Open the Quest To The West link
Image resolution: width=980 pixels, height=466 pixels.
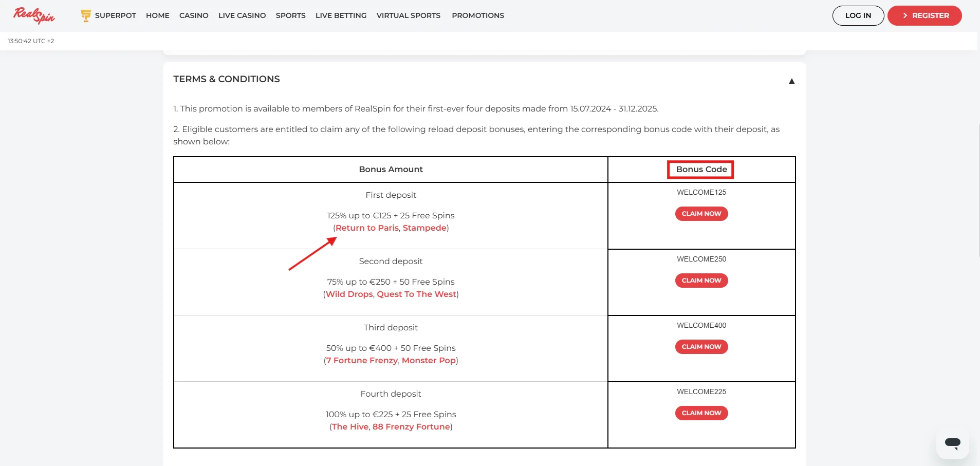pos(417,294)
